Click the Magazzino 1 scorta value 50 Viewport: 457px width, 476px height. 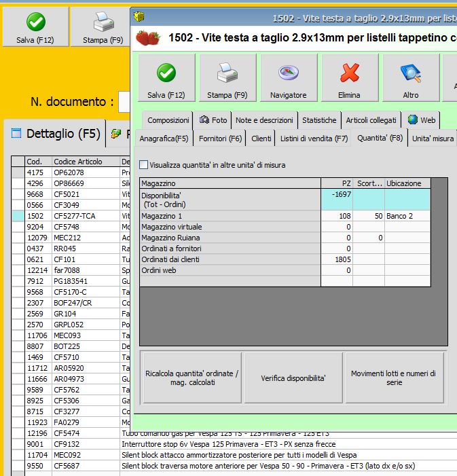pos(369,216)
